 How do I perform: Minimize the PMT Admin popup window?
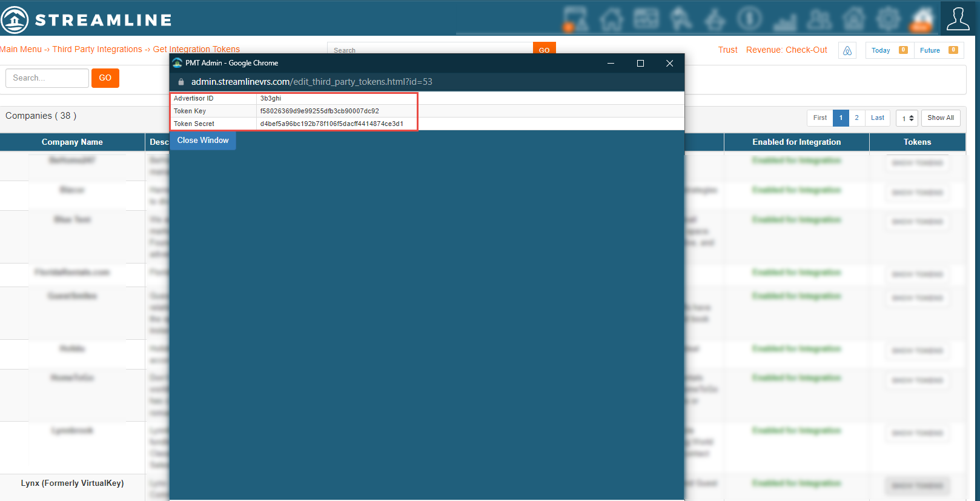coord(611,63)
